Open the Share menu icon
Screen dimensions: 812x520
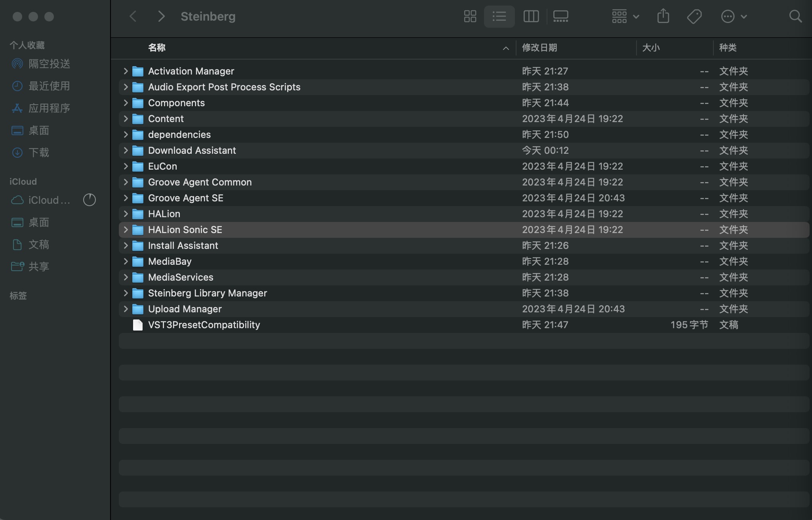pos(663,16)
